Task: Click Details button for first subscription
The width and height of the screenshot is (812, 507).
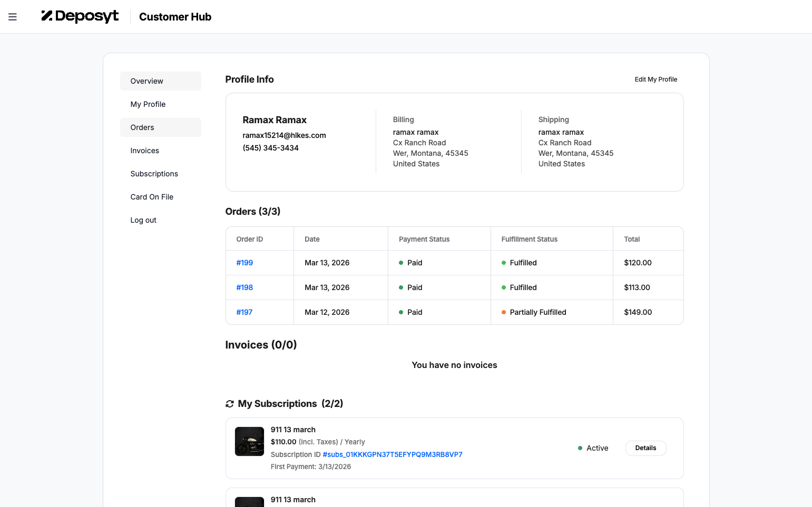Action: click(x=645, y=448)
